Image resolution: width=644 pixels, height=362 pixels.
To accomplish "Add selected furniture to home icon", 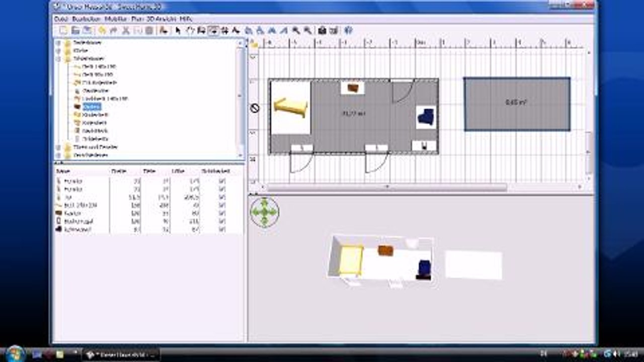I will click(164, 31).
